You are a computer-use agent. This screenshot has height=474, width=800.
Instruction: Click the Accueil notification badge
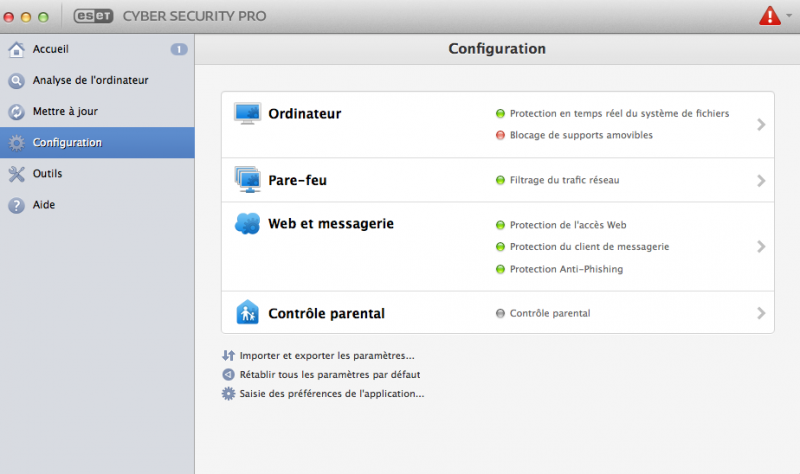tap(179, 49)
